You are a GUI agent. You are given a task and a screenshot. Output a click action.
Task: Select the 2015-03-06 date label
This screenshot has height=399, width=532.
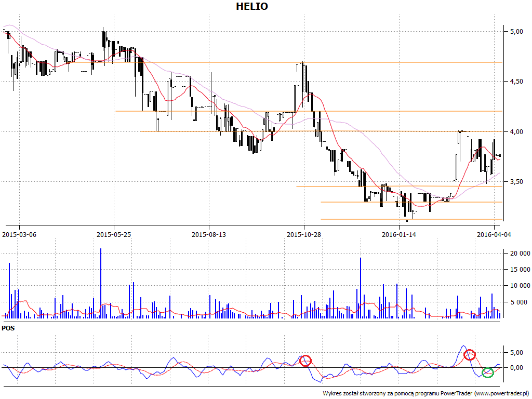(19, 234)
